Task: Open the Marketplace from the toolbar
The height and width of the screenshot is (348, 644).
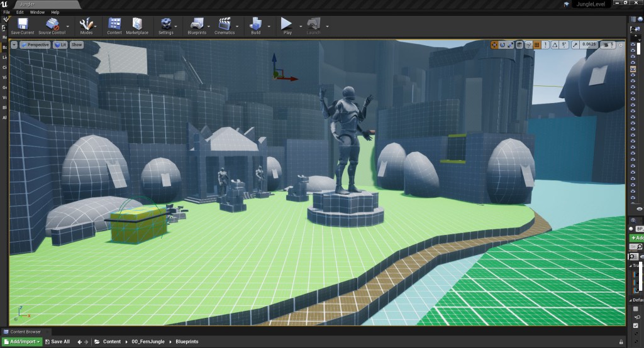Action: coord(136,24)
